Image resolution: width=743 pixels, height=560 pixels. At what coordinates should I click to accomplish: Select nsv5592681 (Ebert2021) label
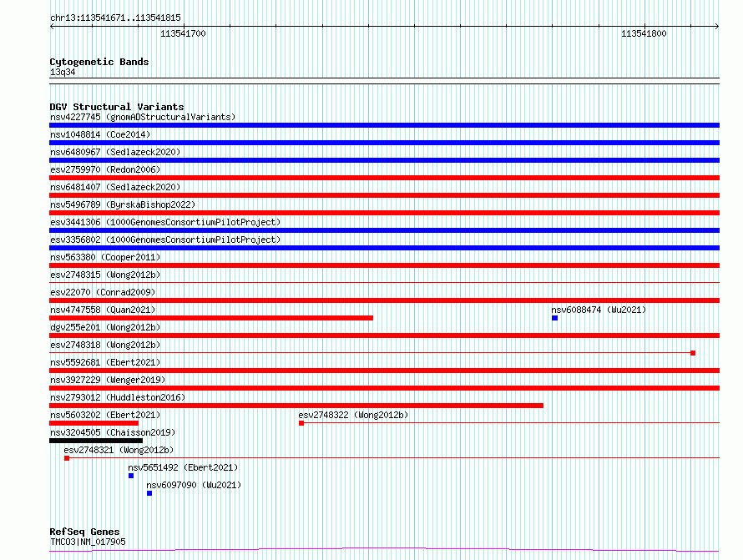click(105, 362)
